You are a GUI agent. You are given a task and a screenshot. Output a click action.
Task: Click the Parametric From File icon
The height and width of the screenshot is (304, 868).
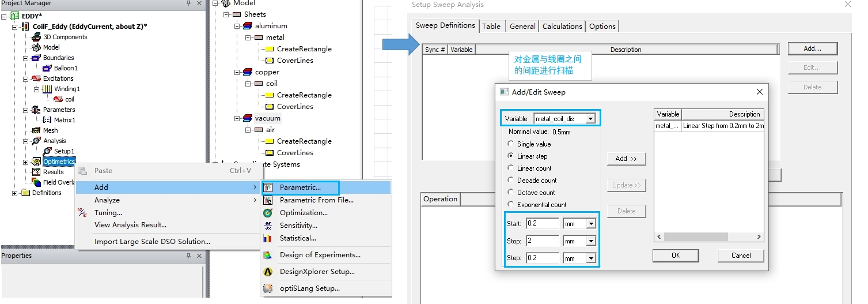pos(268,200)
